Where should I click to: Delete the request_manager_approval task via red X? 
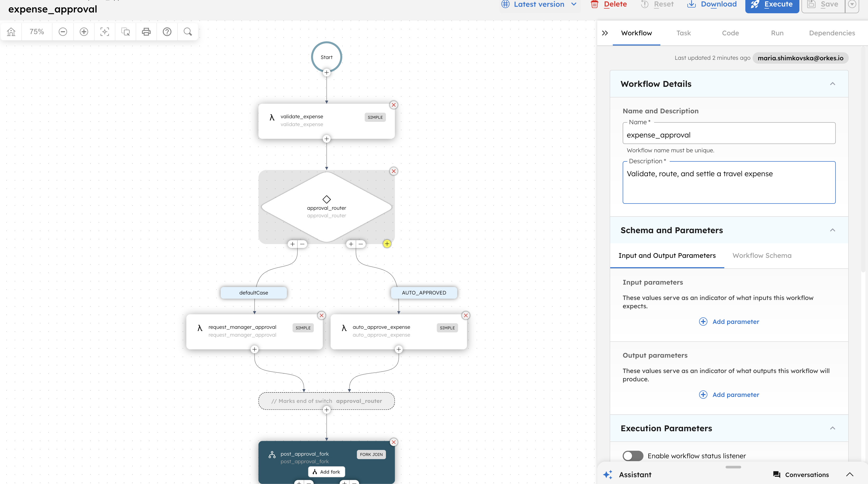[x=321, y=316]
